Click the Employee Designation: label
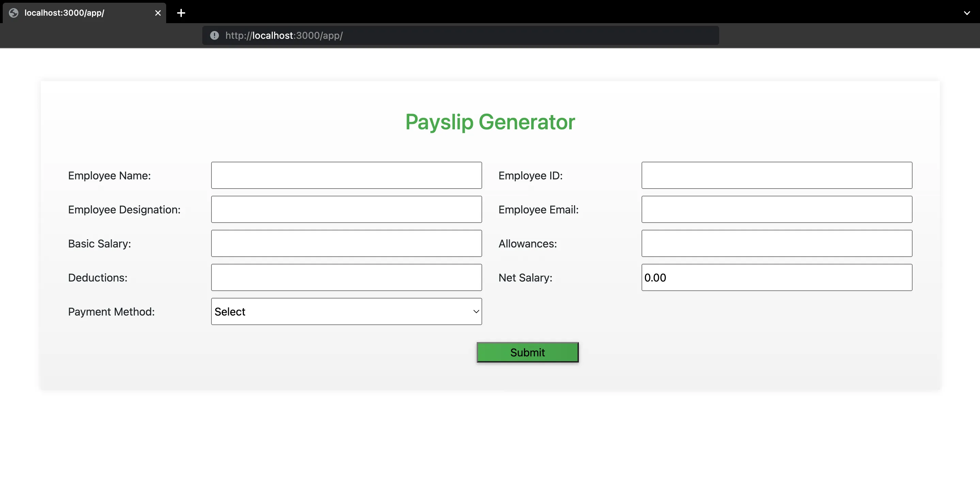 (124, 210)
